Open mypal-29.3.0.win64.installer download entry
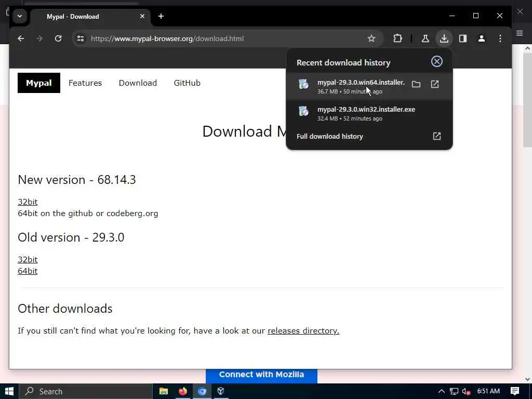The height and width of the screenshot is (399, 532). tap(369, 87)
